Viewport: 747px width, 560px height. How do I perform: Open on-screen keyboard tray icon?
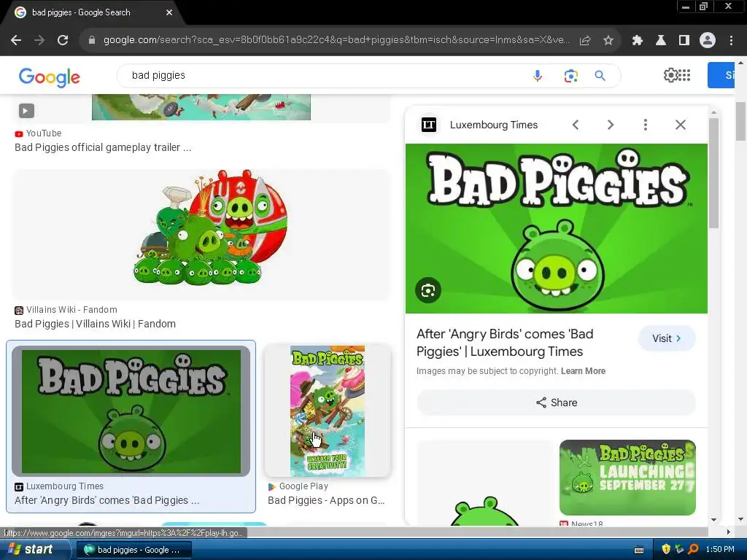point(639,550)
